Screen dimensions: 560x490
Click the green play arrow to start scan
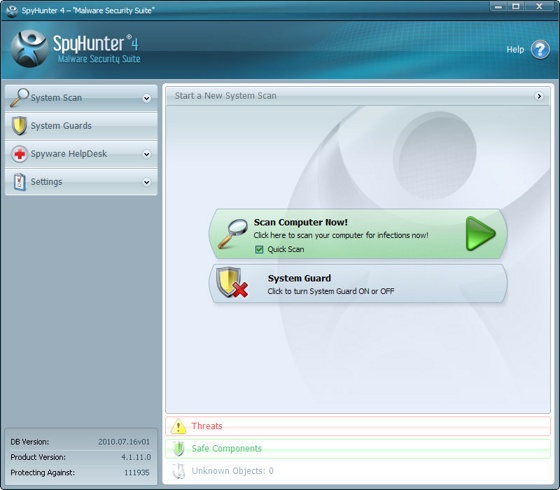(x=481, y=234)
